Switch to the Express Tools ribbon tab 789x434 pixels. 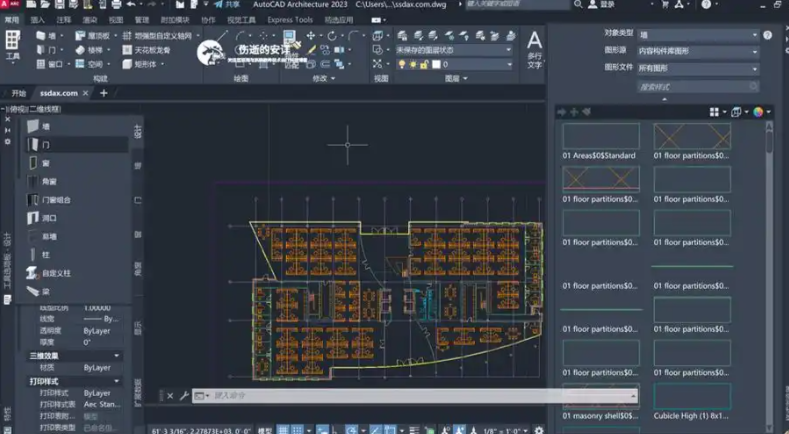(290, 20)
